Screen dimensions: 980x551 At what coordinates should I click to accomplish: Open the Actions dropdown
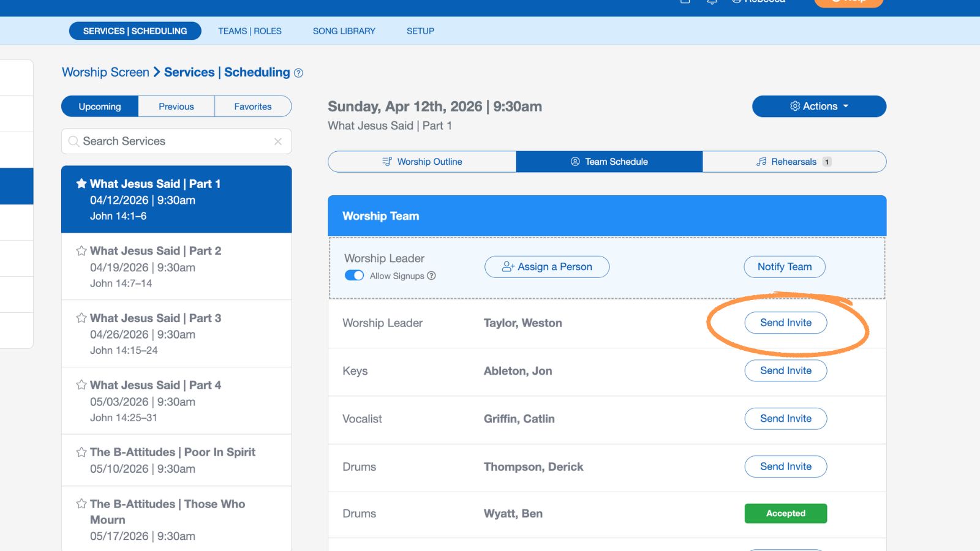[x=819, y=106]
